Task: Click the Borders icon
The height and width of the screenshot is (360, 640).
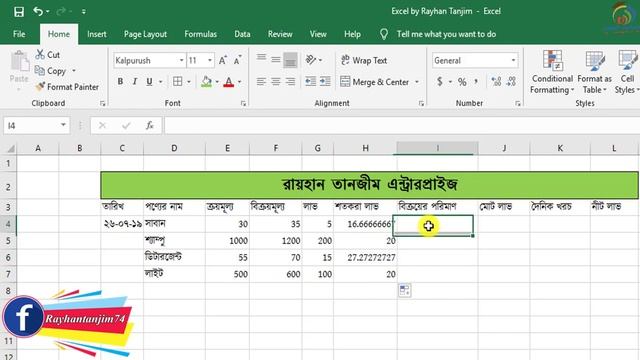Action: 178,82
